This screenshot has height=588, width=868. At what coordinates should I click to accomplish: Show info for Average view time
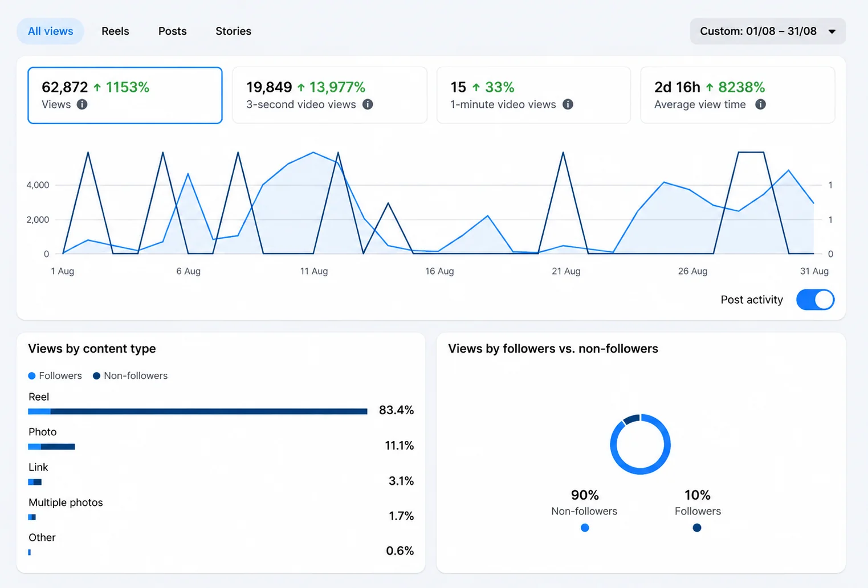760,104
